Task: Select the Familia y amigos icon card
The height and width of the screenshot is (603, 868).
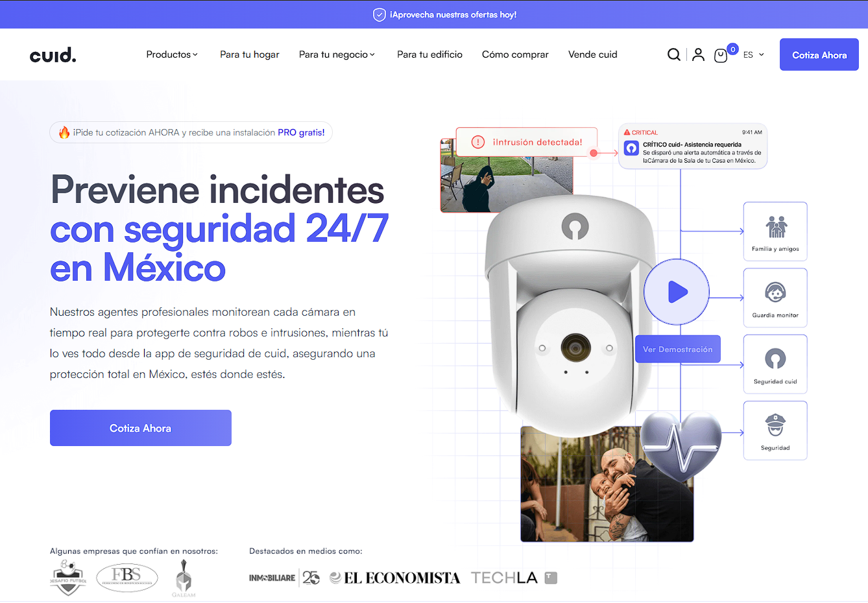Action: tap(775, 231)
